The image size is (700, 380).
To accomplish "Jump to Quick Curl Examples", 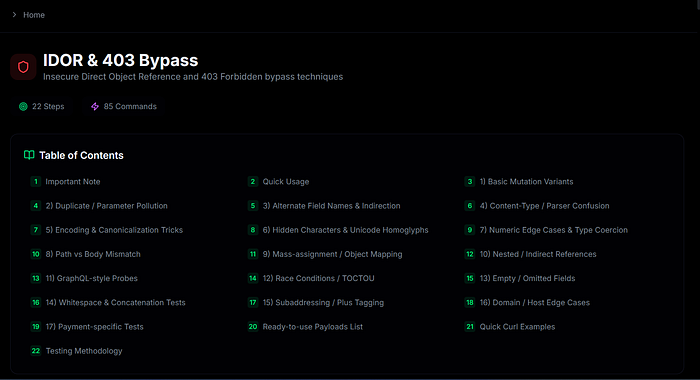I will [x=517, y=326].
